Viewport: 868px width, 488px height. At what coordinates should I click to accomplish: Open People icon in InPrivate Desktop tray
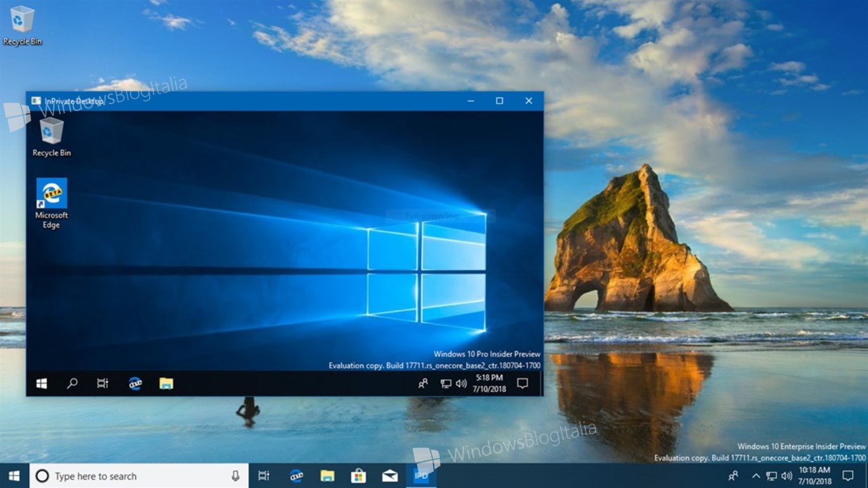point(423,384)
